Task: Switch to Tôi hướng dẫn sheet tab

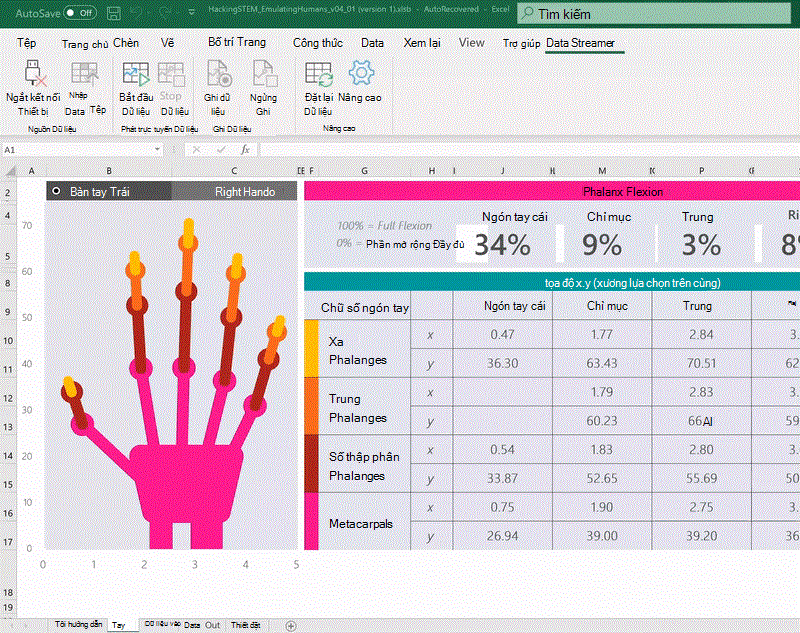Action: pos(79,624)
